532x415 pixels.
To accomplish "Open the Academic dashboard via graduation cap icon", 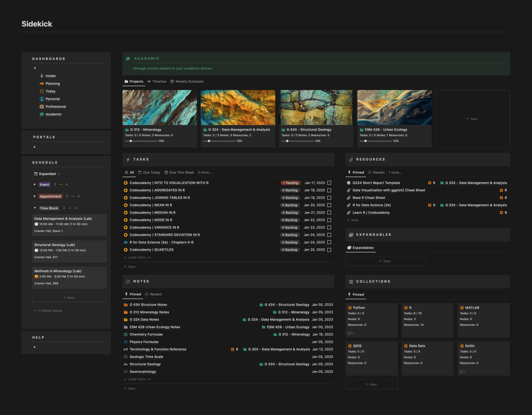I will click(x=41, y=114).
